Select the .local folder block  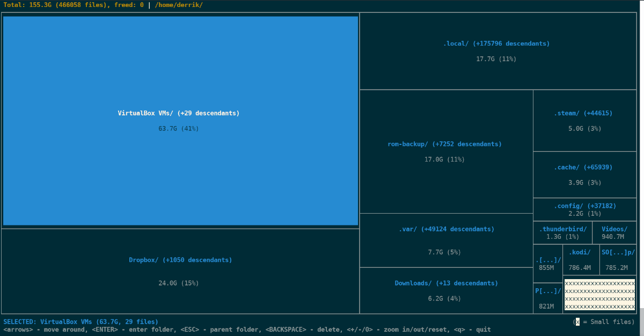point(498,51)
